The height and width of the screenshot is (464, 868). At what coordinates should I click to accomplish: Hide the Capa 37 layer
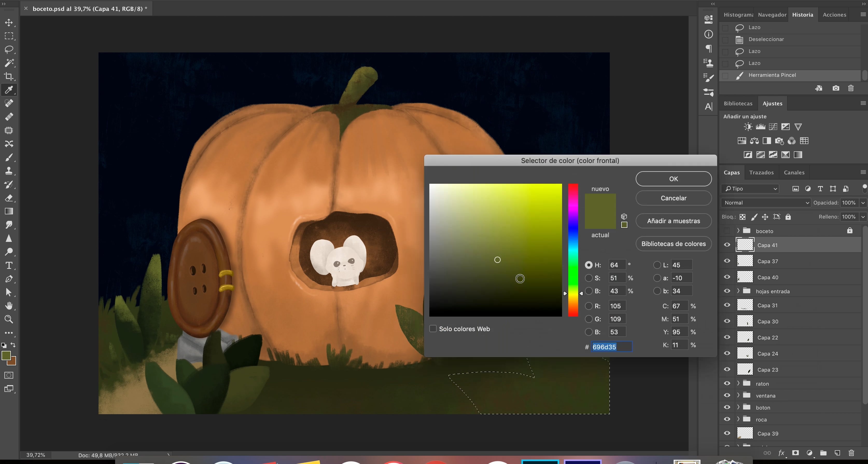[x=727, y=261]
